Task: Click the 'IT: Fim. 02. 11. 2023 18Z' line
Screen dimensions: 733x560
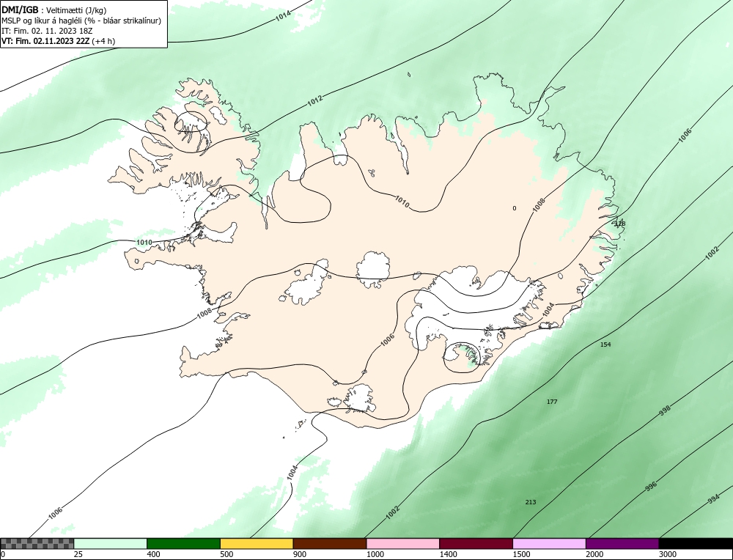Action: click(x=47, y=31)
